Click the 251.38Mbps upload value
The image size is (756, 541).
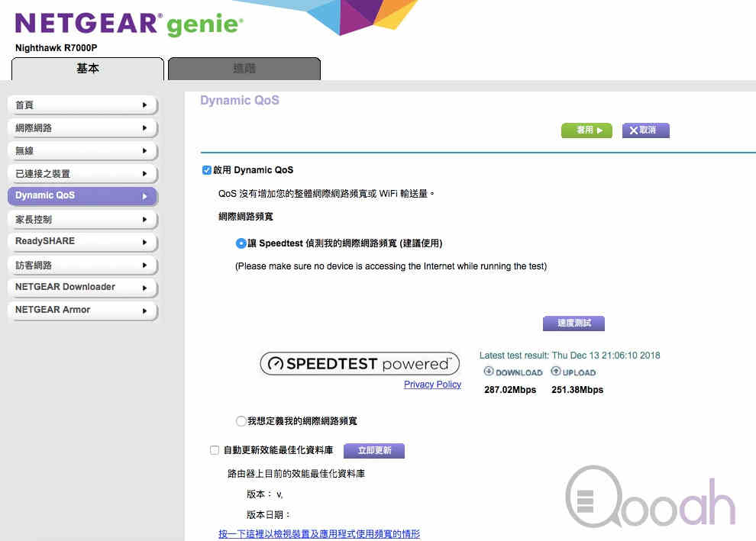click(577, 390)
